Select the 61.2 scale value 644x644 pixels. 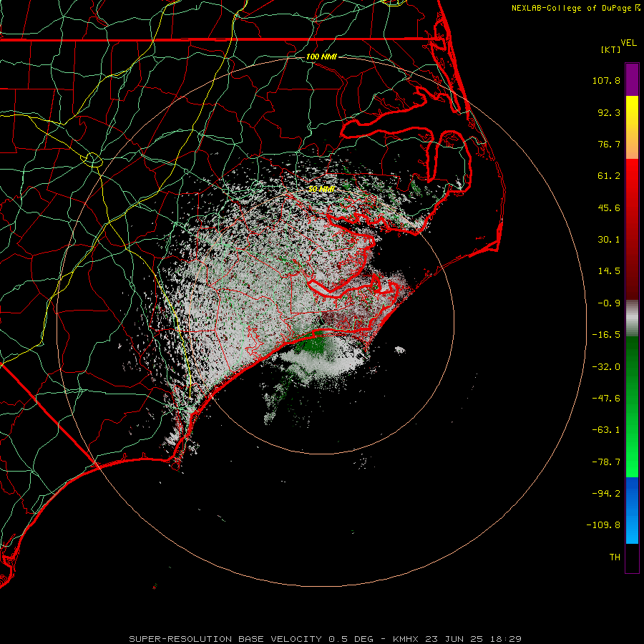609,176
